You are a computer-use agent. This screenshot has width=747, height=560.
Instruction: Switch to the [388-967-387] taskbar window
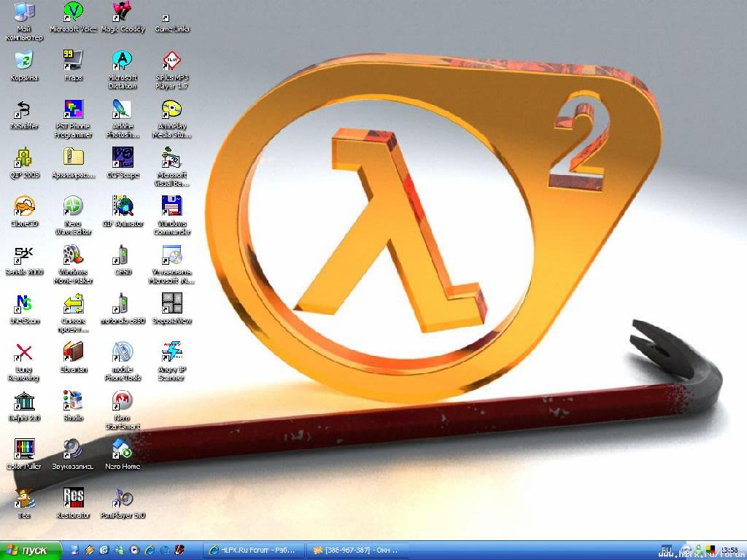[x=356, y=551]
